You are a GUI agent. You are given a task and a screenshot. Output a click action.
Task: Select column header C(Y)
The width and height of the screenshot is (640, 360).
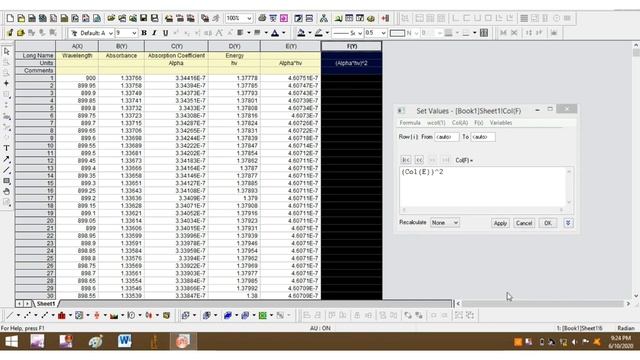coord(176,47)
